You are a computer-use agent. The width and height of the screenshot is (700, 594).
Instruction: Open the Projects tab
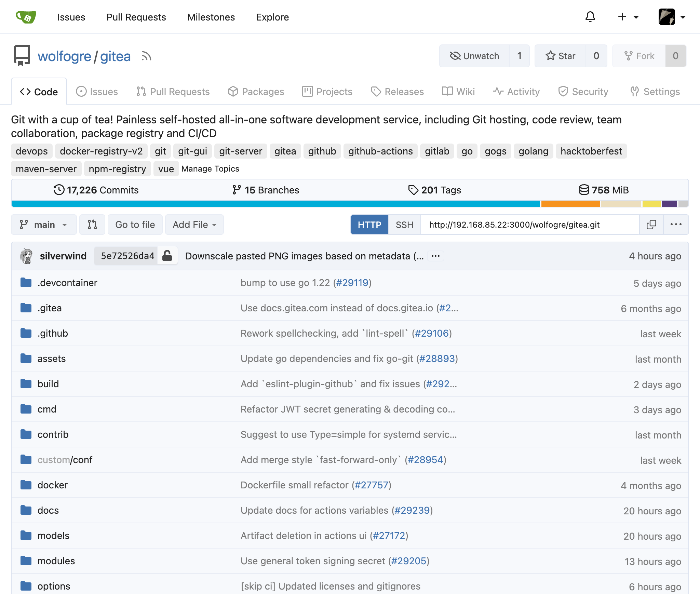(327, 92)
